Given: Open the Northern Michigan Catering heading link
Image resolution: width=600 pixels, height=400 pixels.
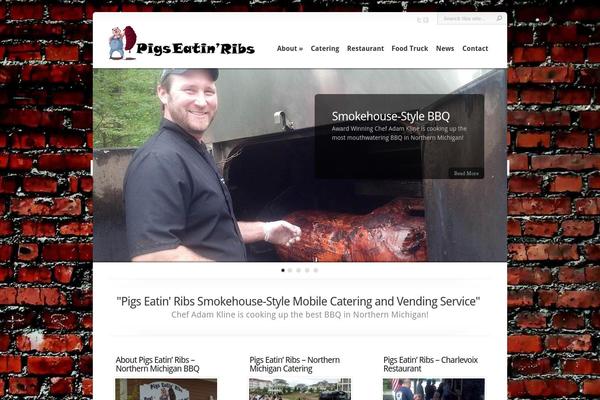Looking at the screenshot, I should pos(295,364).
